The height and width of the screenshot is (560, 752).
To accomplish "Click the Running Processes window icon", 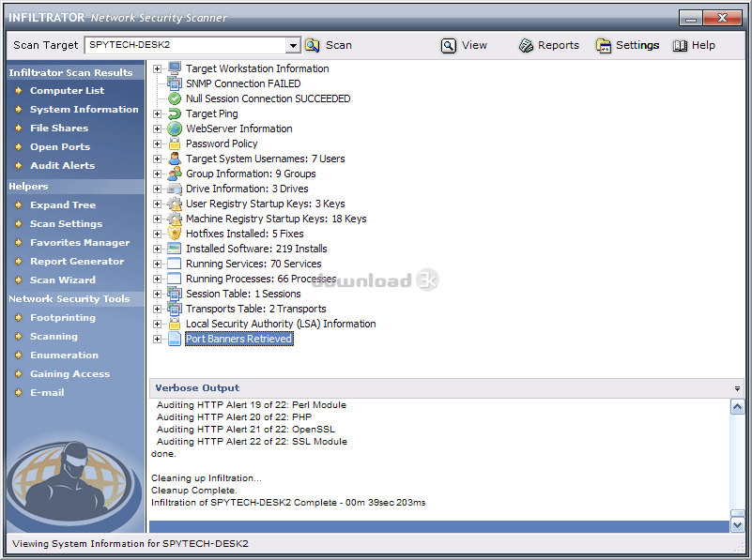I will click(x=174, y=279).
